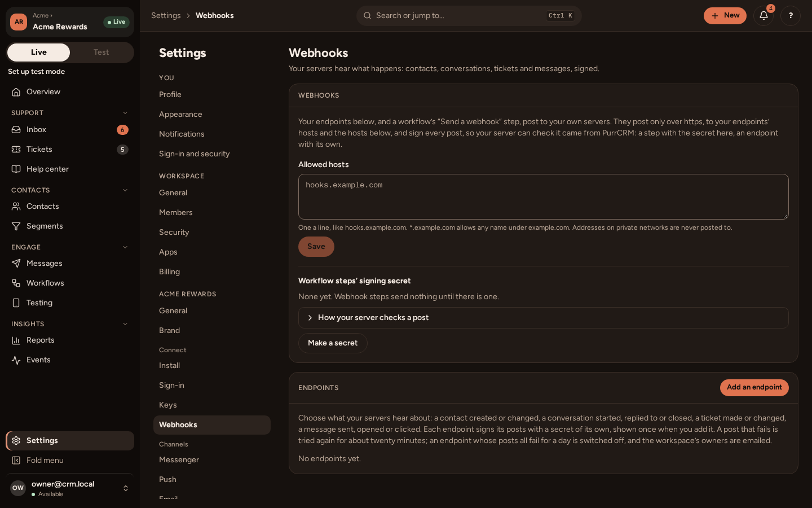Click the Set up test mode link
The height and width of the screenshot is (508, 812).
pos(37,72)
